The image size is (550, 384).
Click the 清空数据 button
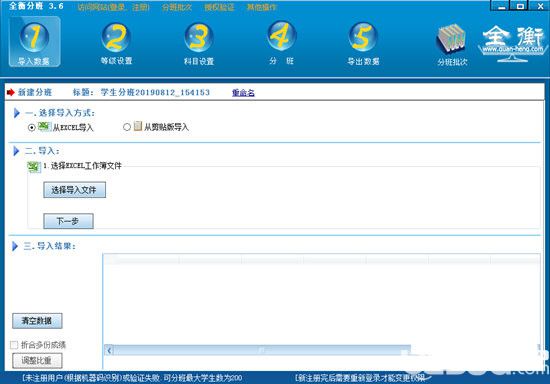coord(37,321)
